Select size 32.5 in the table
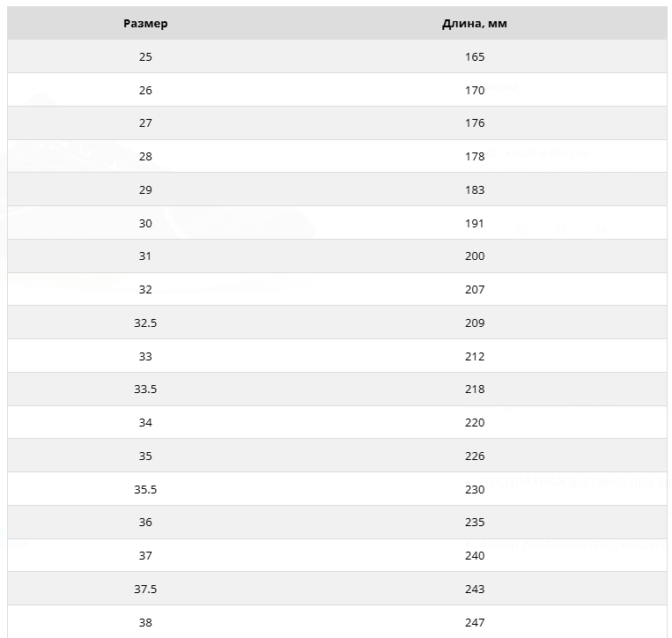Screen dimensions: 672x638 coord(145,323)
